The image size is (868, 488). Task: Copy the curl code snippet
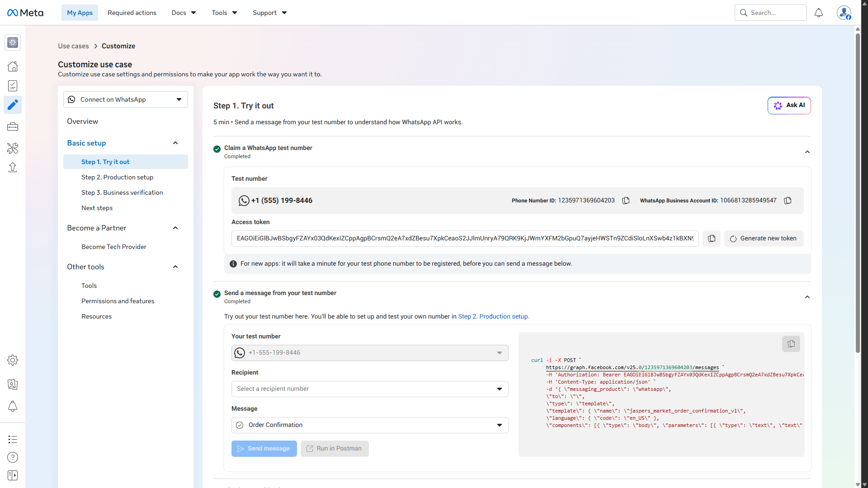[x=791, y=344]
